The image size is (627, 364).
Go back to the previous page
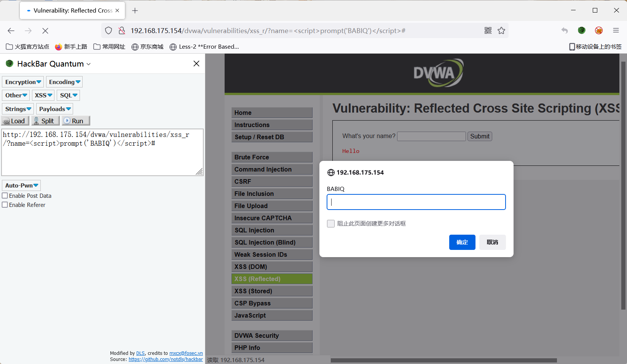coord(11,31)
